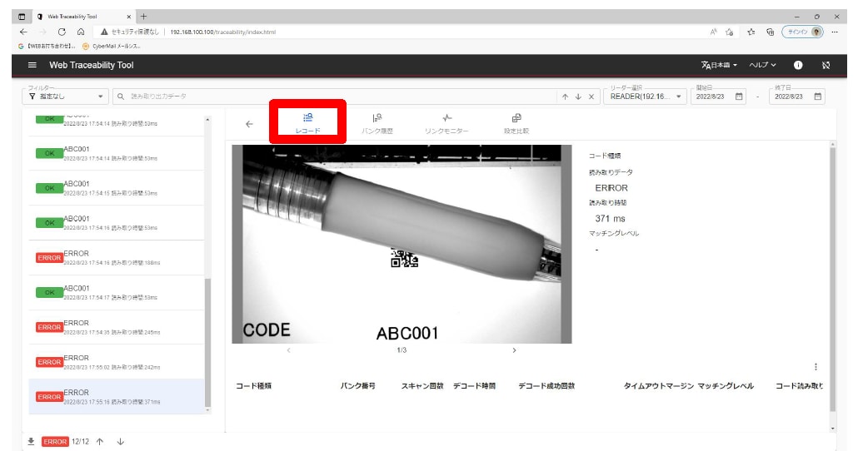Viewport: 868px width, 451px height.
Task: Select ERROR record with 読み取り時間 245ms
Action: pos(117,327)
